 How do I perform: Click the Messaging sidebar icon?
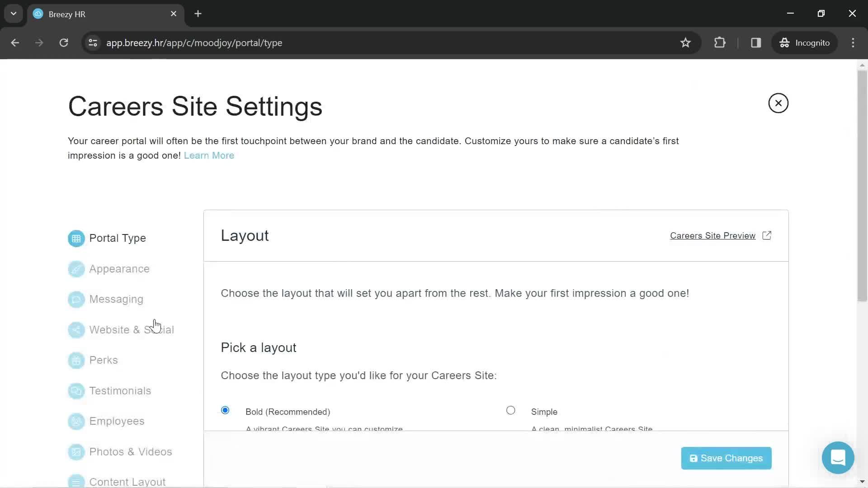(76, 299)
